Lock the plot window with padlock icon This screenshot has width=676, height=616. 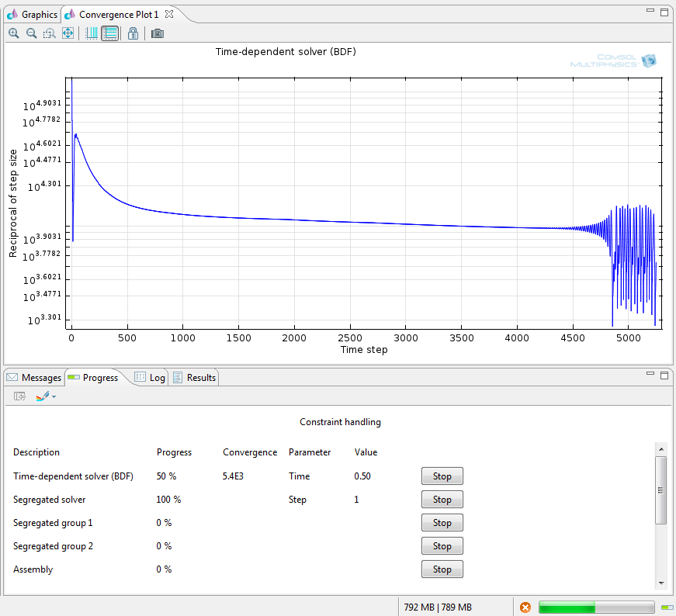133,33
